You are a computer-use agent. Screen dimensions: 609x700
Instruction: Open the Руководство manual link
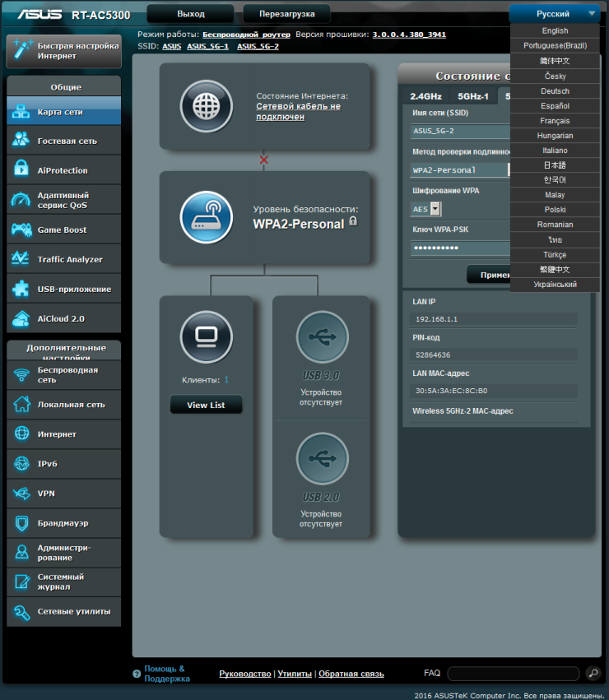(x=245, y=674)
